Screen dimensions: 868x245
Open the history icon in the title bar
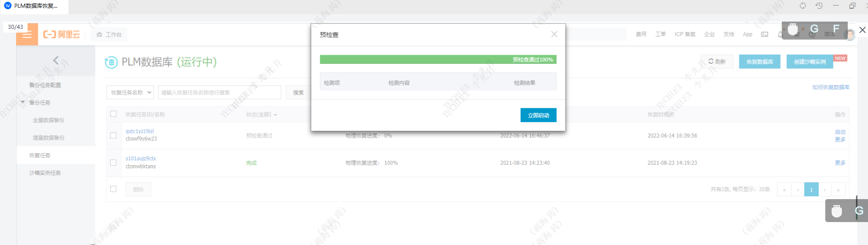819,6
